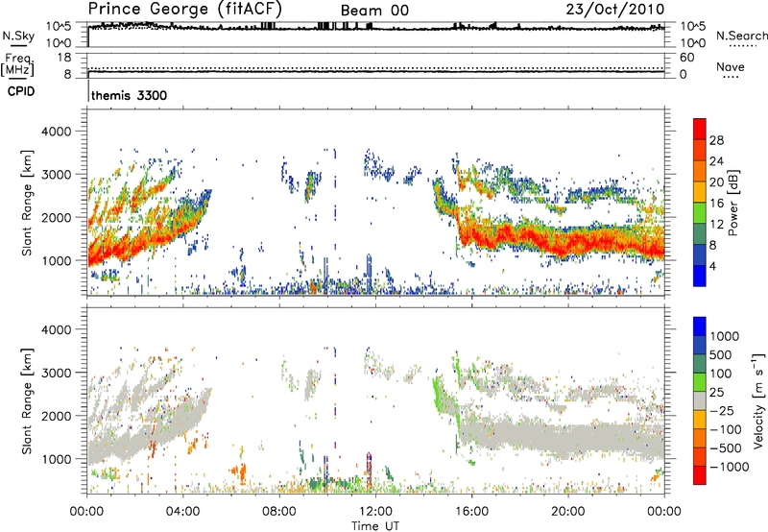This screenshot has width=768, height=532.
Task: Click the '4000' range tick in power panel
Action: [57, 132]
